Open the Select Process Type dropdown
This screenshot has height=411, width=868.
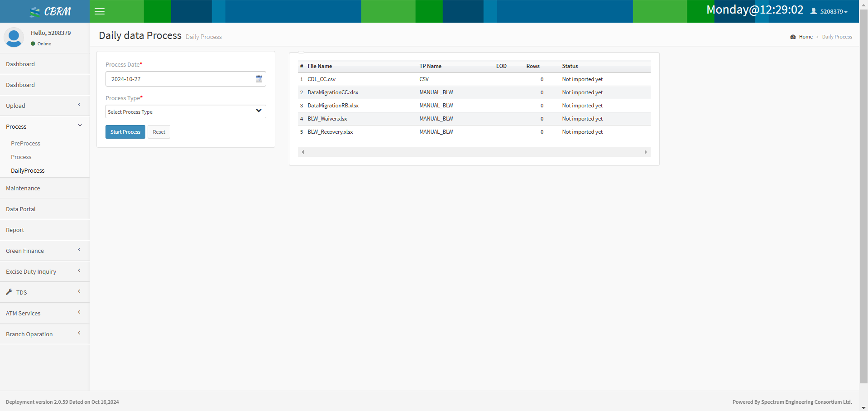point(186,111)
